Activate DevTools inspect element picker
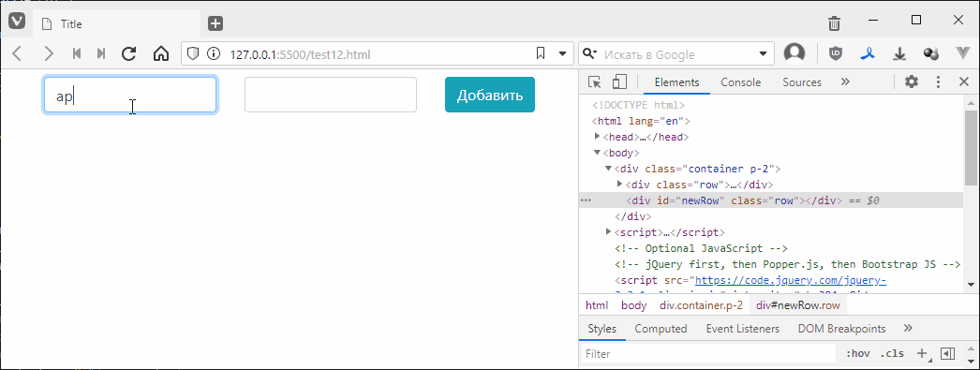Viewport: 980px width, 370px height. [x=594, y=81]
